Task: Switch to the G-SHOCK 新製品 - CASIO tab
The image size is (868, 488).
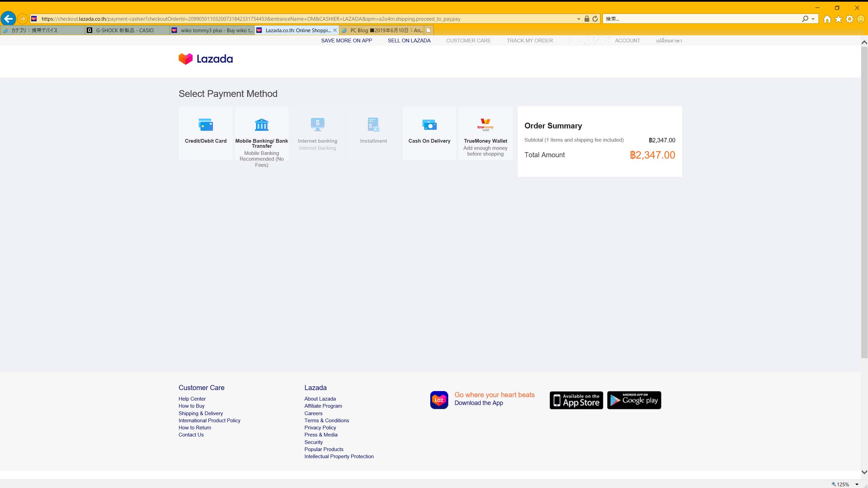Action: pyautogui.click(x=127, y=30)
